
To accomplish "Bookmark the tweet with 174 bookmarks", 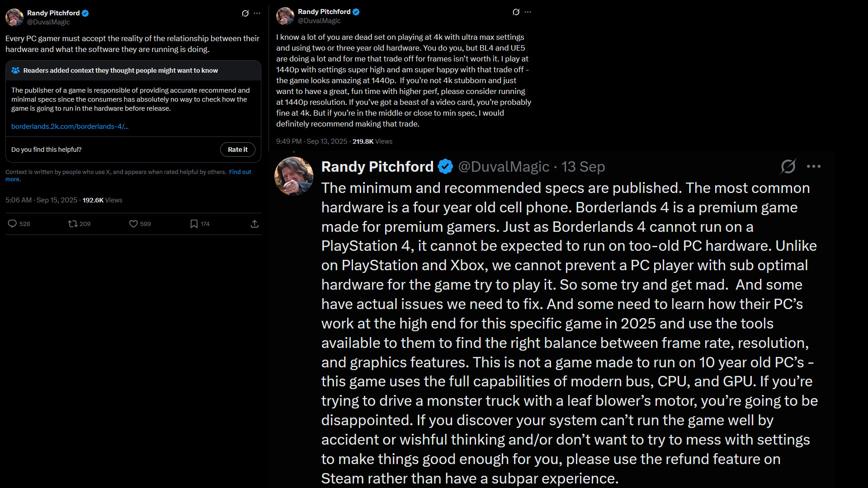I will [194, 224].
